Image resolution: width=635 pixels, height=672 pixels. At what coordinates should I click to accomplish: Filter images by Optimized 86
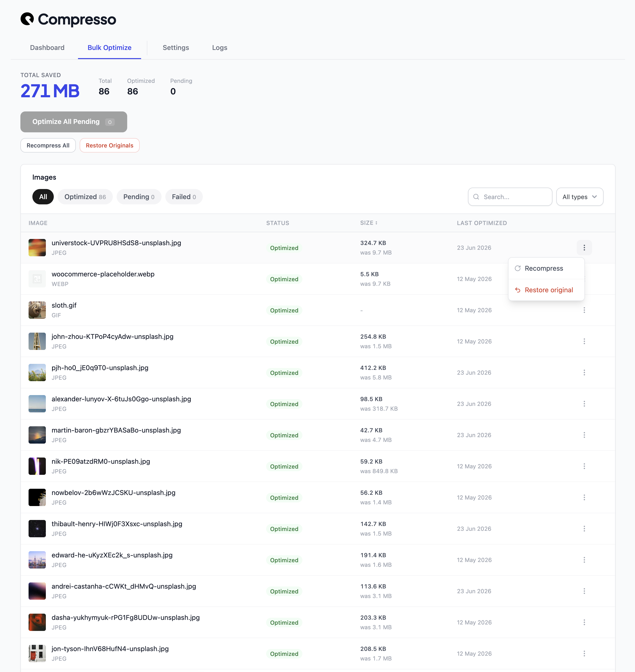85,196
